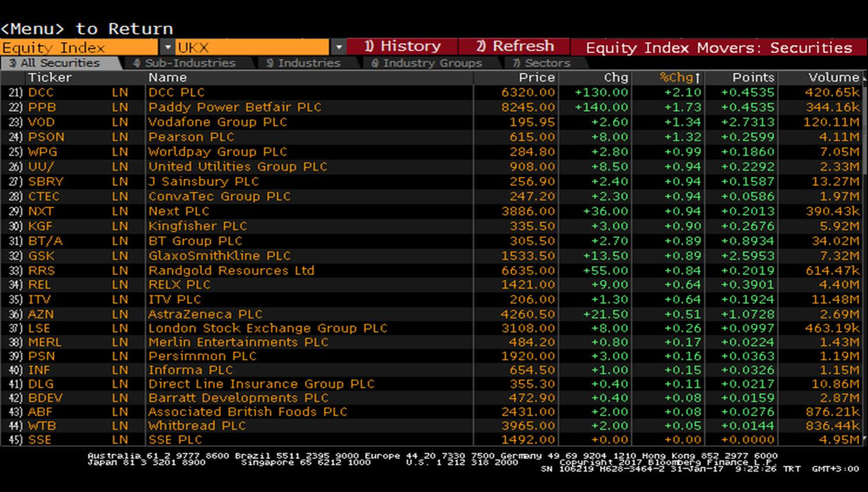Select Randgold Resources Ltd
The image size is (868, 492).
point(231,270)
